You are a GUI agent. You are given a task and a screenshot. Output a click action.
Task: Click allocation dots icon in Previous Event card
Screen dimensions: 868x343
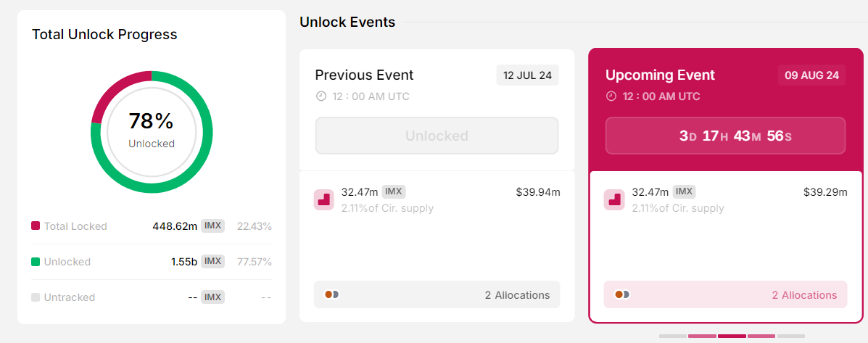[x=331, y=294]
